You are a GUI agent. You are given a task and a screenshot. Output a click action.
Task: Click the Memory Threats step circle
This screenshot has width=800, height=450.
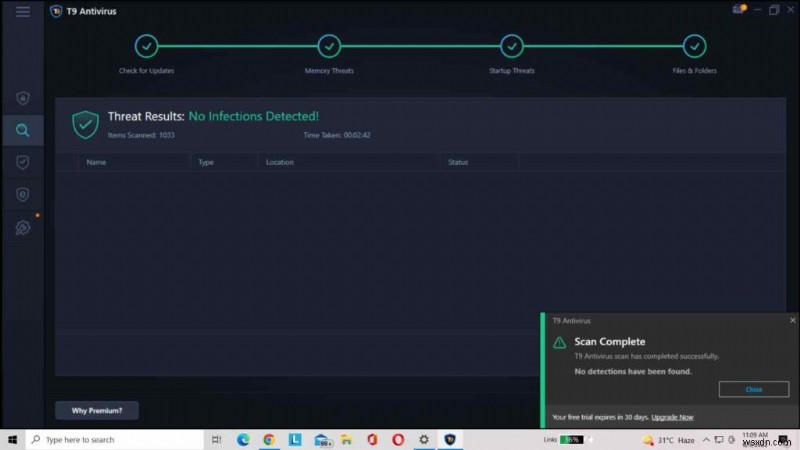(329, 46)
